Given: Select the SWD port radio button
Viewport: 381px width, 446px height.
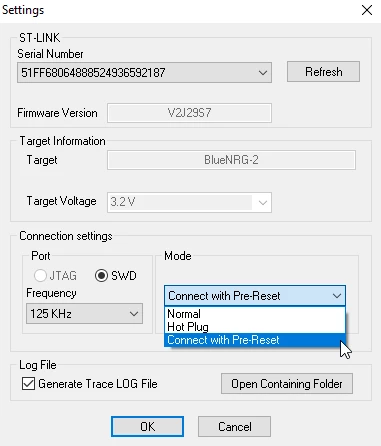Looking at the screenshot, I should (101, 276).
